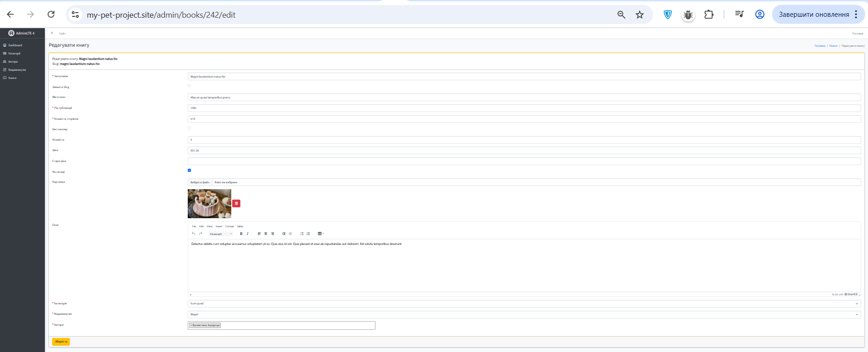Insert a numbered list in the editor
Image resolution: width=868 pixels, height=352 pixels.
tap(308, 234)
